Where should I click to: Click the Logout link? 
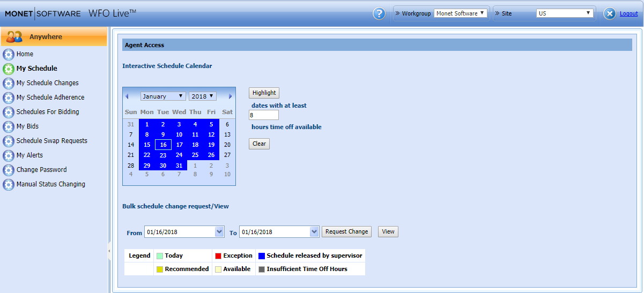[628, 13]
